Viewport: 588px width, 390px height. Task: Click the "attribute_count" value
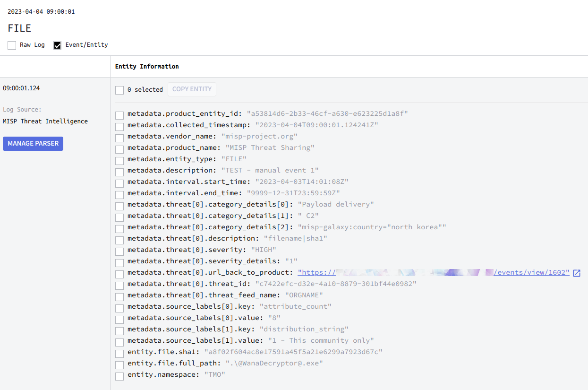[295, 306]
